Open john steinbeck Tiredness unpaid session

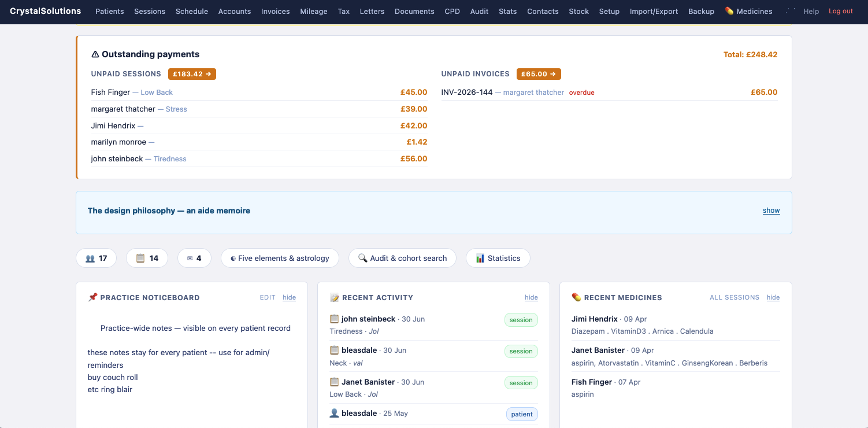pyautogui.click(x=259, y=158)
